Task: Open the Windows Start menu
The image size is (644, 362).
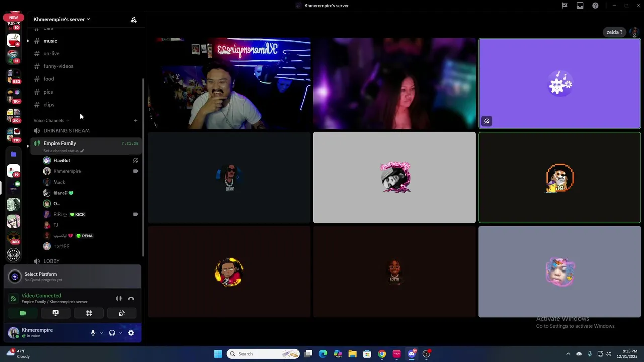Action: [x=218, y=354]
